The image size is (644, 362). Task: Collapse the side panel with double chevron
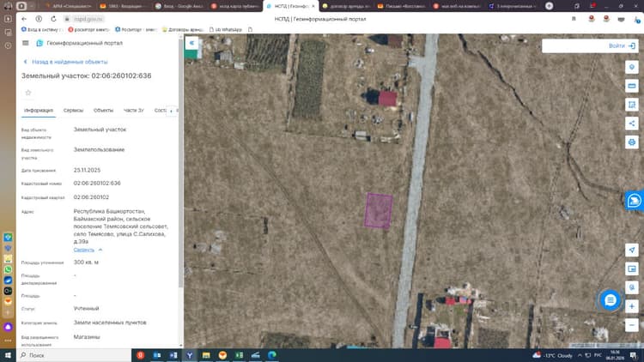pos(191,43)
